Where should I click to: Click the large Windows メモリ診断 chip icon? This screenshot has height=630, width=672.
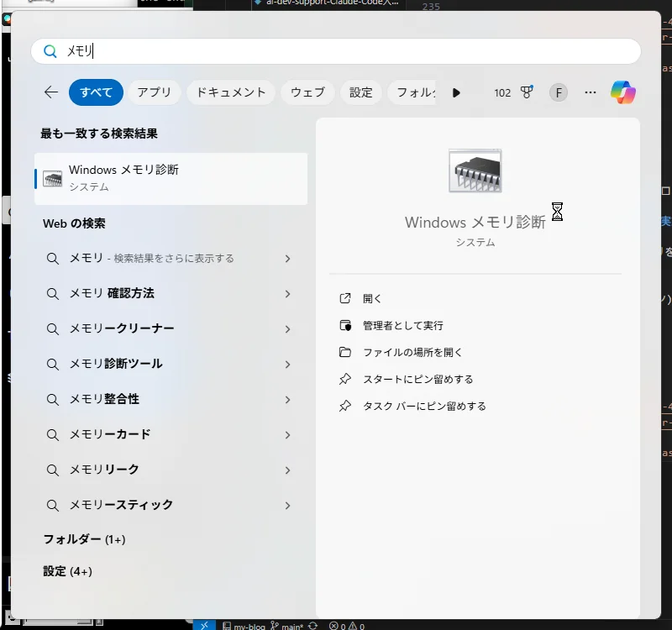(x=475, y=171)
